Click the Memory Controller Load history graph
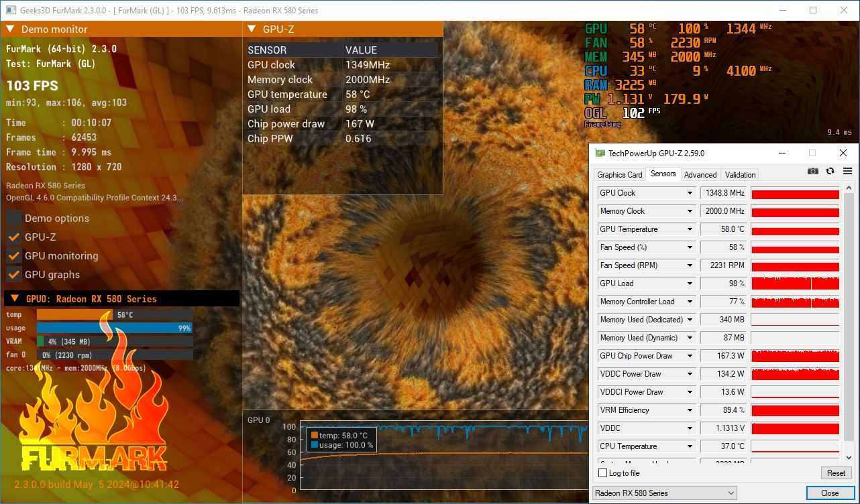The height and width of the screenshot is (504, 860). point(795,302)
